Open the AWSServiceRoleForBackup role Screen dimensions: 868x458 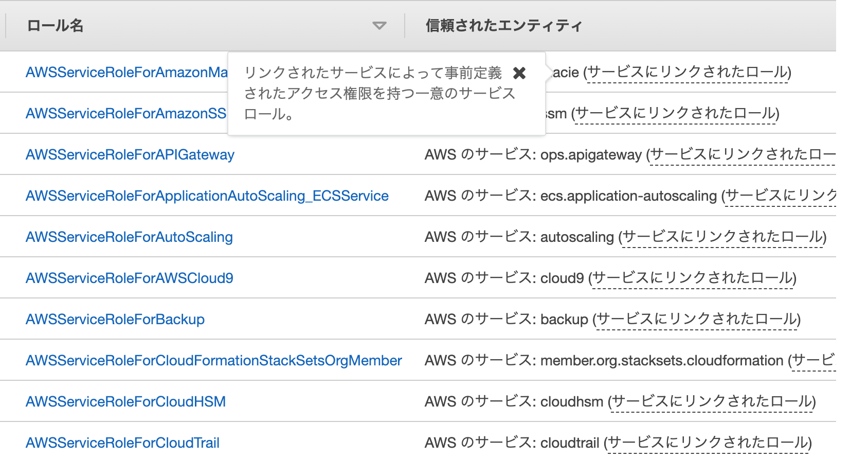pos(115,319)
